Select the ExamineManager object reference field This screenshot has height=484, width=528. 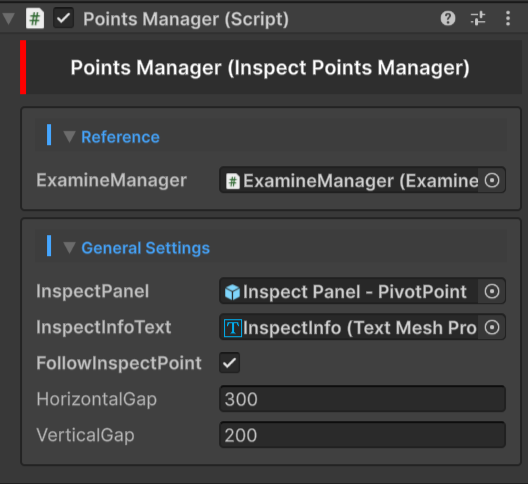349,181
